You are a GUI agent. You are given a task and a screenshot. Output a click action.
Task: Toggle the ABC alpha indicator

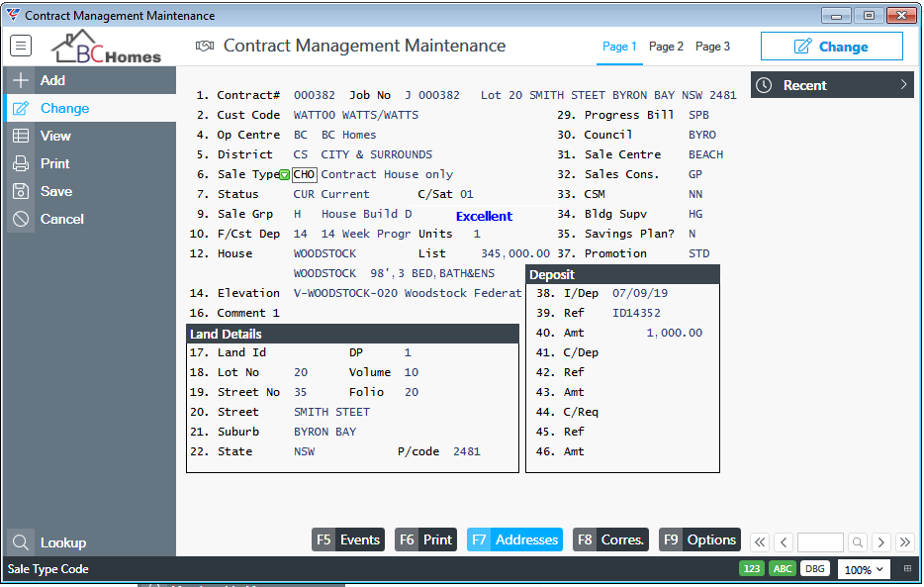point(783,569)
